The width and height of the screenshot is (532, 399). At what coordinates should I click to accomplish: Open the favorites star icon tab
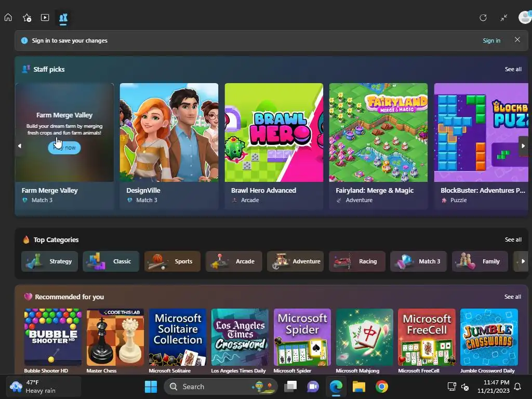point(27,18)
